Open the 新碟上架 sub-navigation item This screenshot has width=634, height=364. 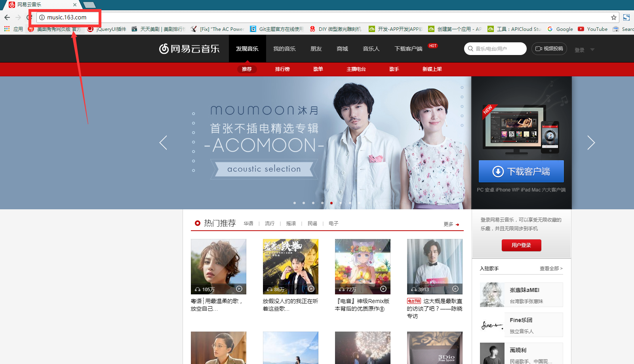point(432,69)
